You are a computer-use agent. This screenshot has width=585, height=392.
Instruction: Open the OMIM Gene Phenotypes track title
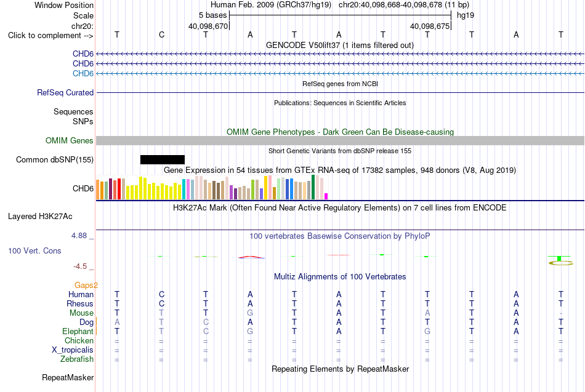coord(340,132)
